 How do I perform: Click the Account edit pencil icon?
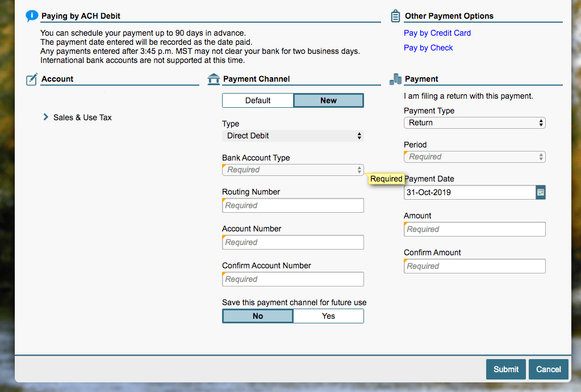coord(32,79)
